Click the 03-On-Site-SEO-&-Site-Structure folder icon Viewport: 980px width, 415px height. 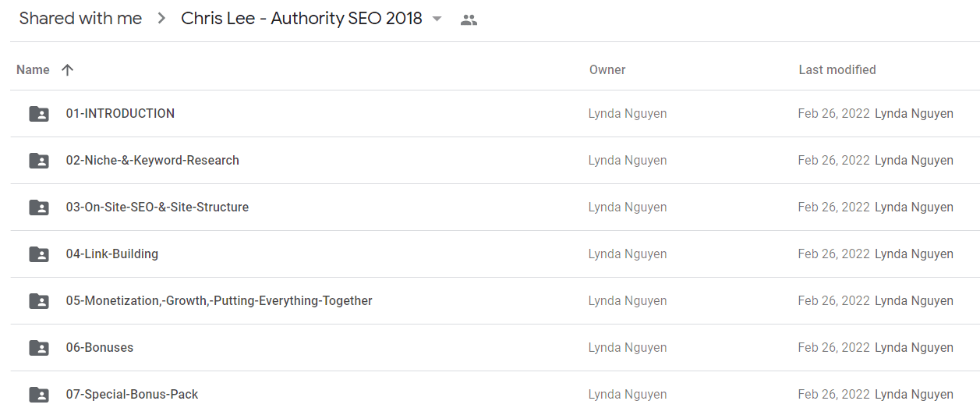(39, 207)
